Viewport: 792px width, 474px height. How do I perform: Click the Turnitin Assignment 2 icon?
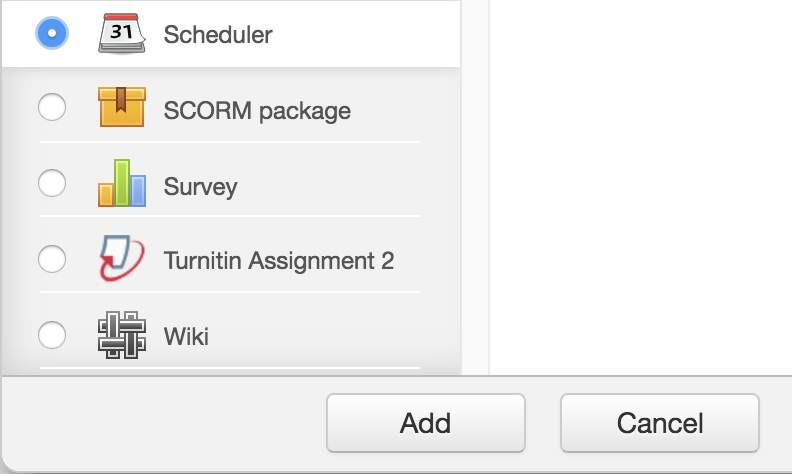coord(122,258)
